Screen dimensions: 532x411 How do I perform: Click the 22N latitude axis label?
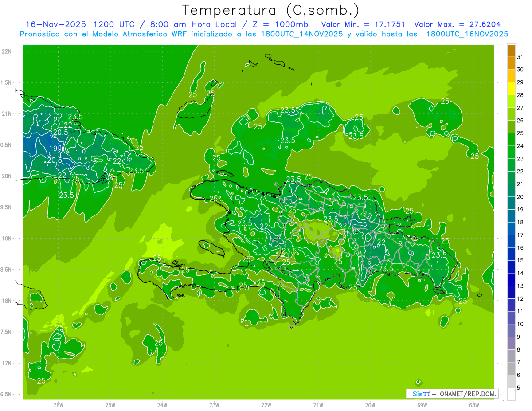point(7,51)
